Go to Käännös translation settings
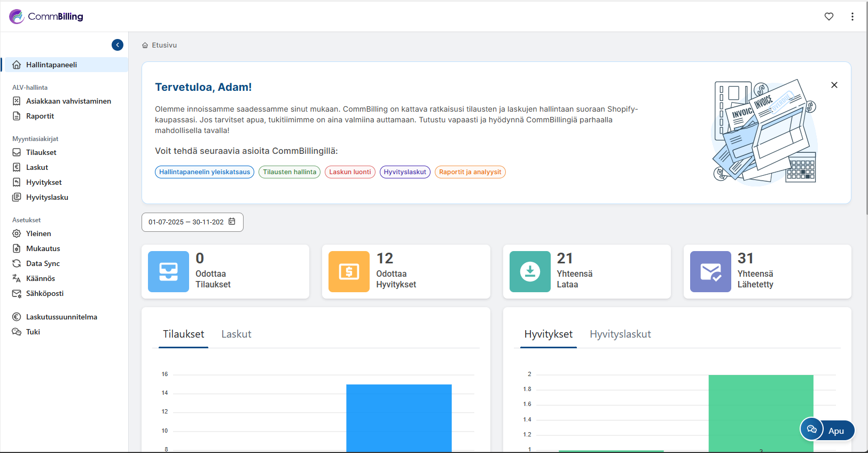The image size is (868, 453). [41, 278]
